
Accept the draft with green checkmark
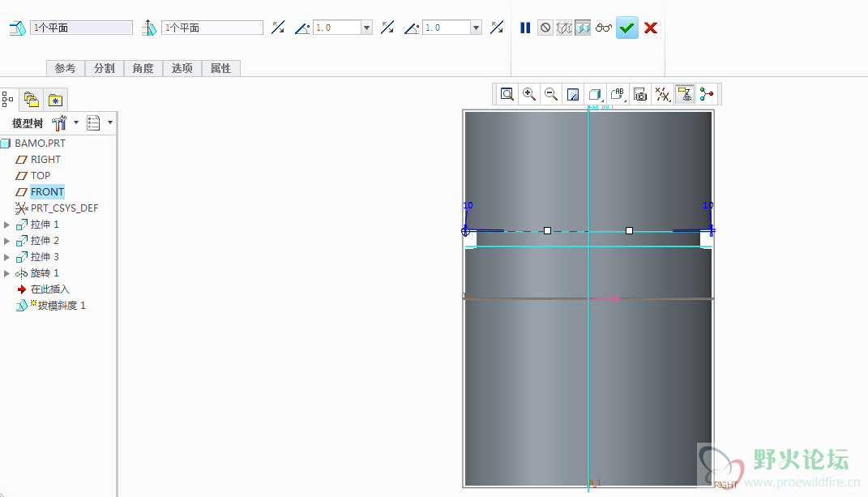(x=626, y=28)
